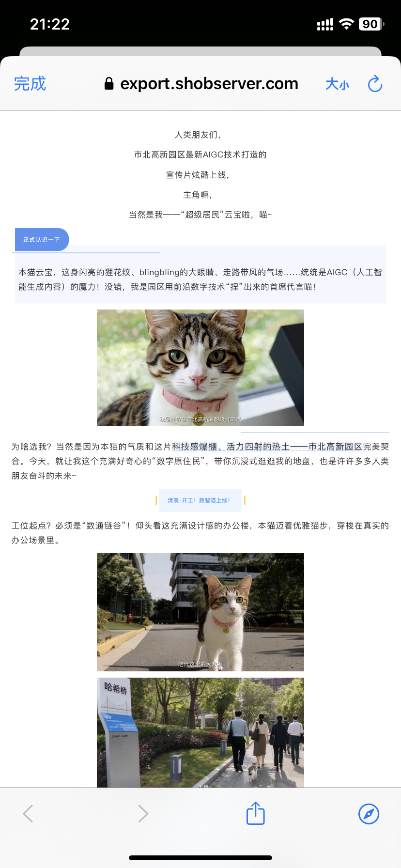The width and height of the screenshot is (401, 868).
Task: Open the cat walking on road image
Action: click(200, 612)
